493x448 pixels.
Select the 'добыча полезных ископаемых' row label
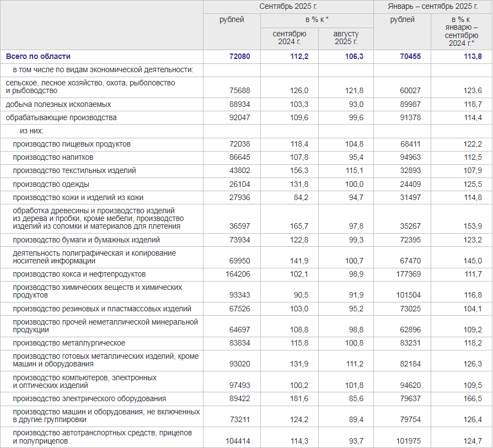tap(58, 104)
